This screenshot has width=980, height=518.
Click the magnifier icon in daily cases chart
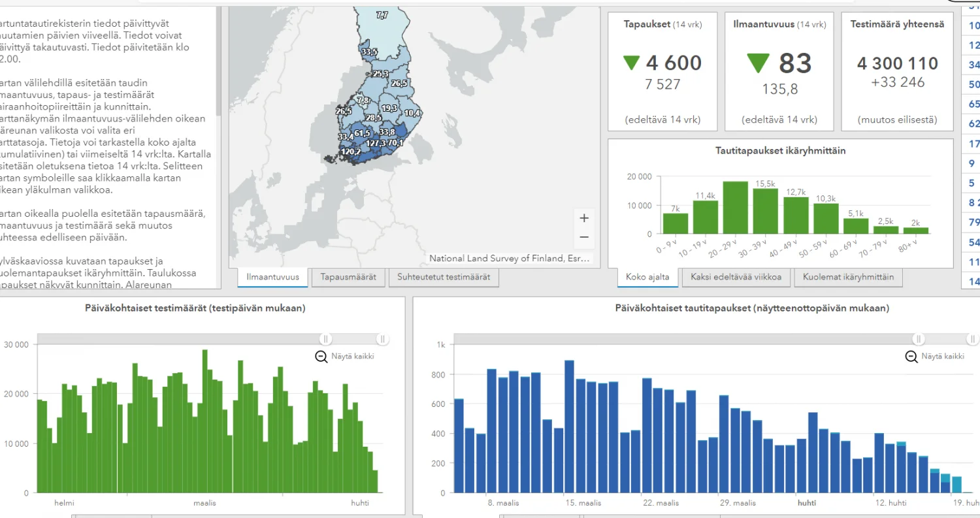click(911, 356)
